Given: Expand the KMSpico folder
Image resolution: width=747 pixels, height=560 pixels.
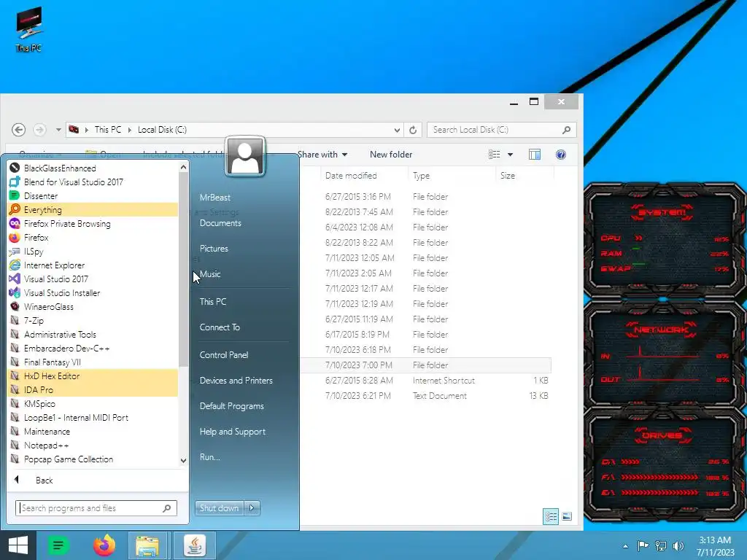Looking at the screenshot, I should coord(93,403).
